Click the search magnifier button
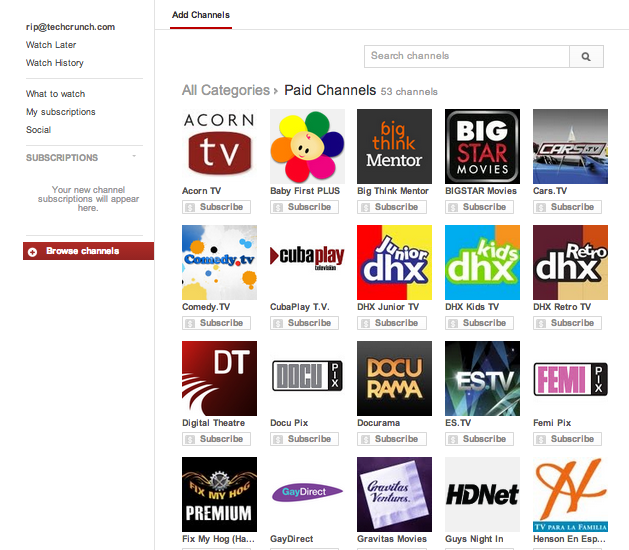Screen dimensions: 629x550 586,57
